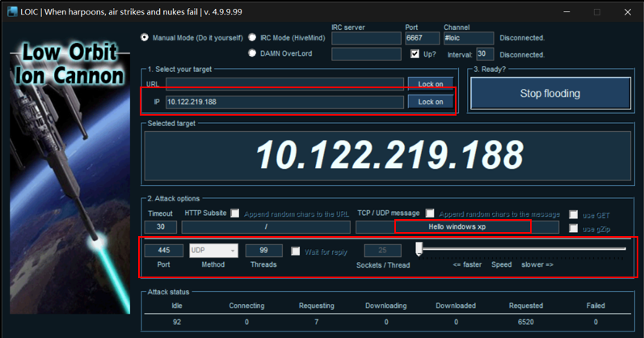Click the HTTP Subsite field with slash

click(266, 227)
